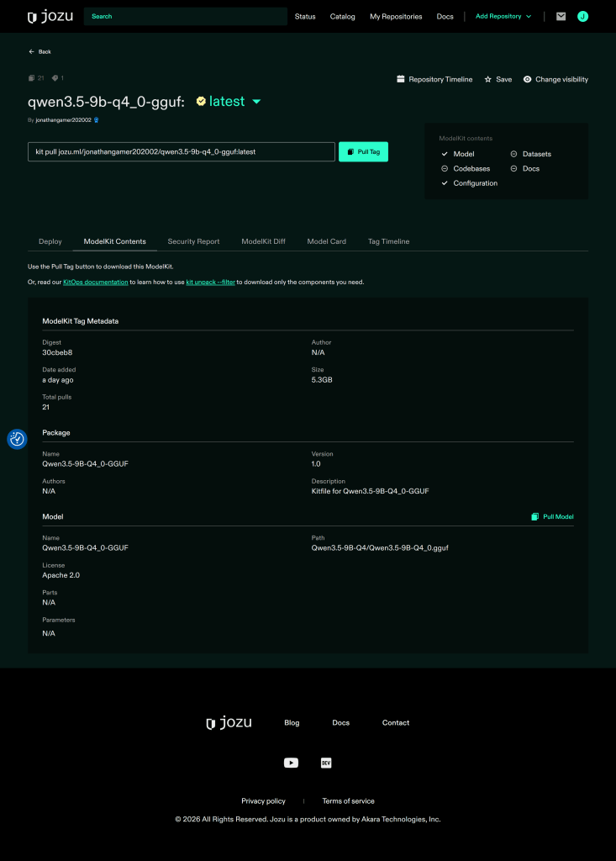The width and height of the screenshot is (616, 861).
Task: Click the license value Apache 2.0
Action: 61,575
